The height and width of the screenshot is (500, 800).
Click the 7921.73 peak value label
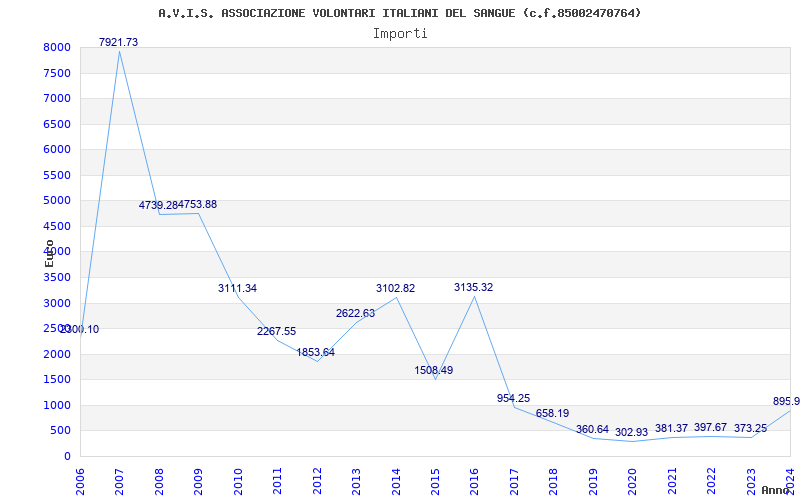(118, 42)
